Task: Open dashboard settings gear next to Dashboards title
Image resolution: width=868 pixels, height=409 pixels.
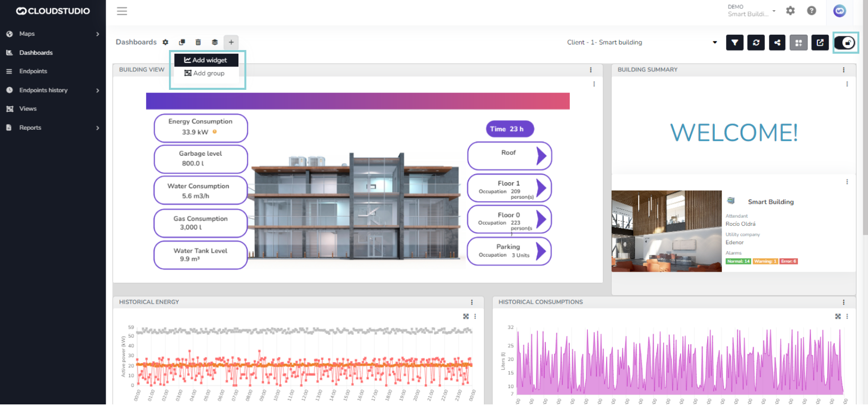Action: tap(165, 42)
